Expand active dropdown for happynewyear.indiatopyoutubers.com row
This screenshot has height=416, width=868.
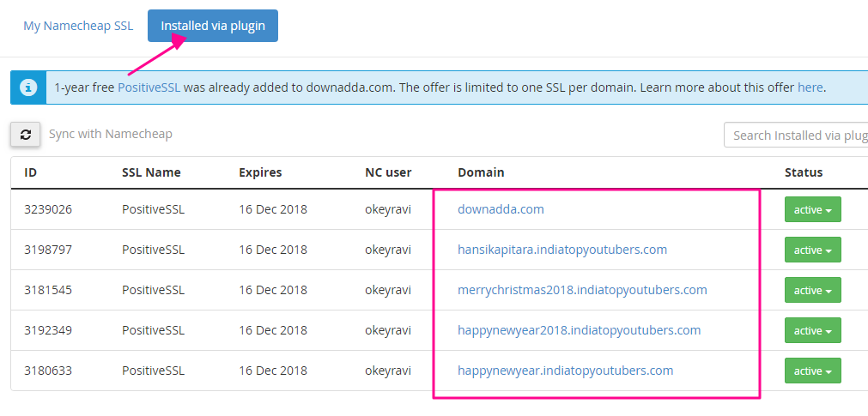click(x=813, y=371)
